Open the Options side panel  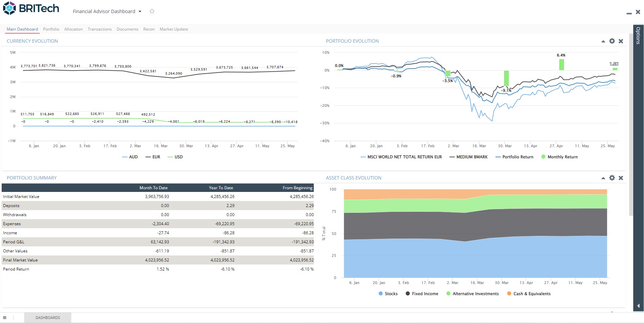[x=638, y=35]
